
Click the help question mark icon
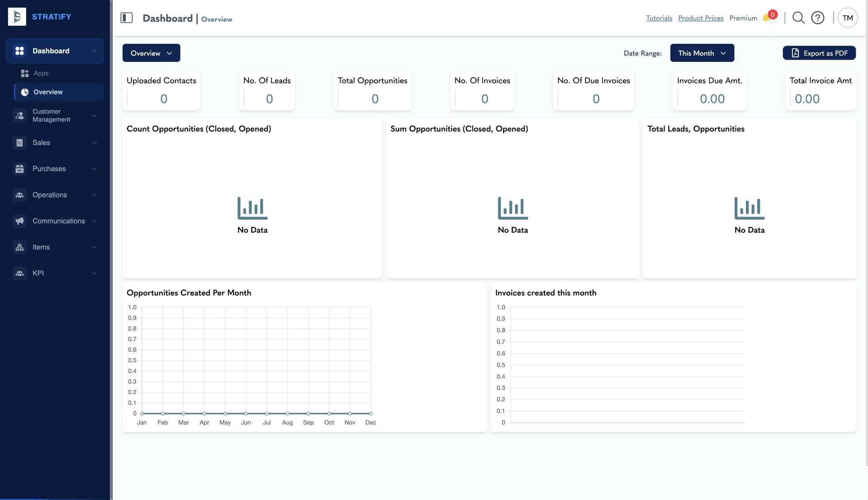818,18
